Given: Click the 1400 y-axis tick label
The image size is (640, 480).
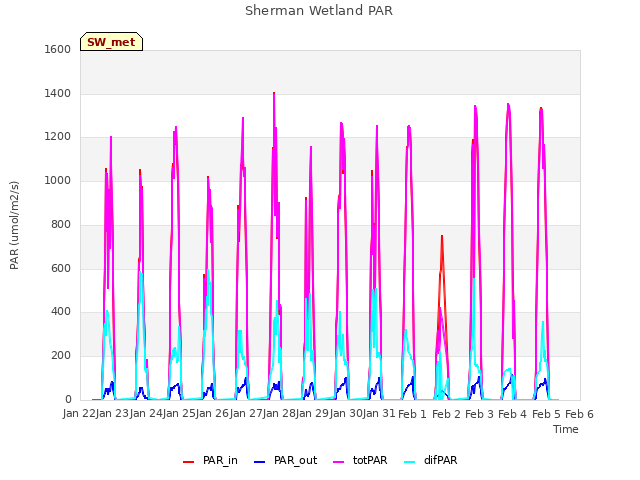Looking at the screenshot, I should (x=58, y=93).
